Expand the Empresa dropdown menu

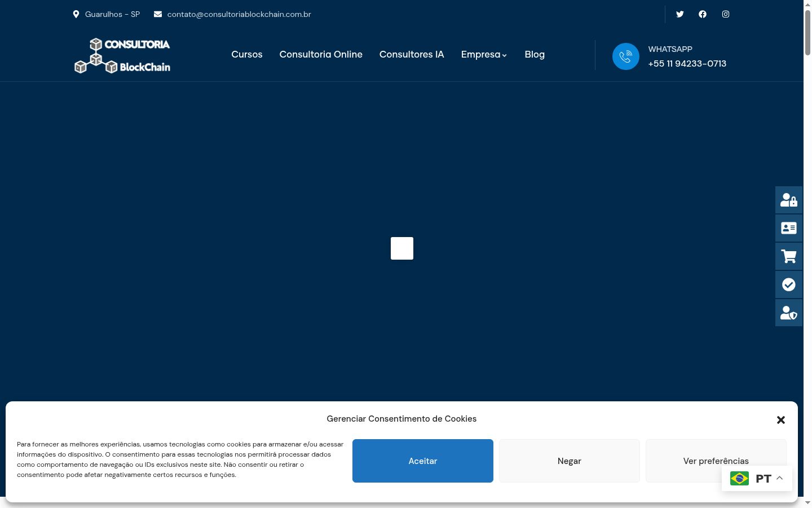(484, 54)
